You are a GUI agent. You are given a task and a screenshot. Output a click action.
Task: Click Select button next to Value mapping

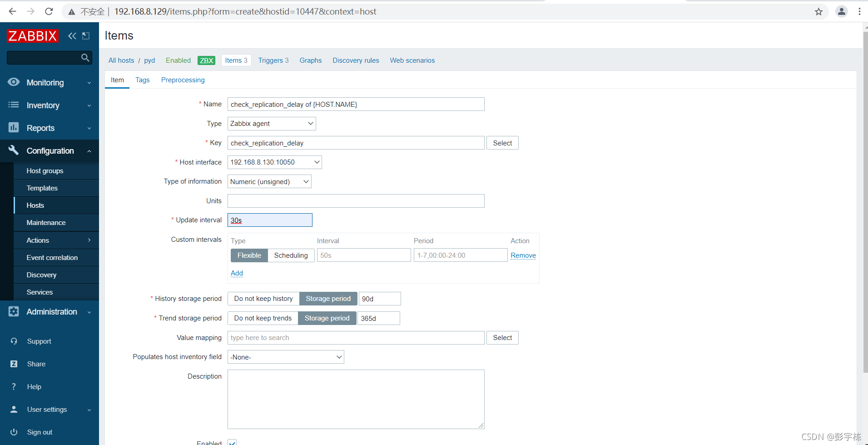point(502,338)
